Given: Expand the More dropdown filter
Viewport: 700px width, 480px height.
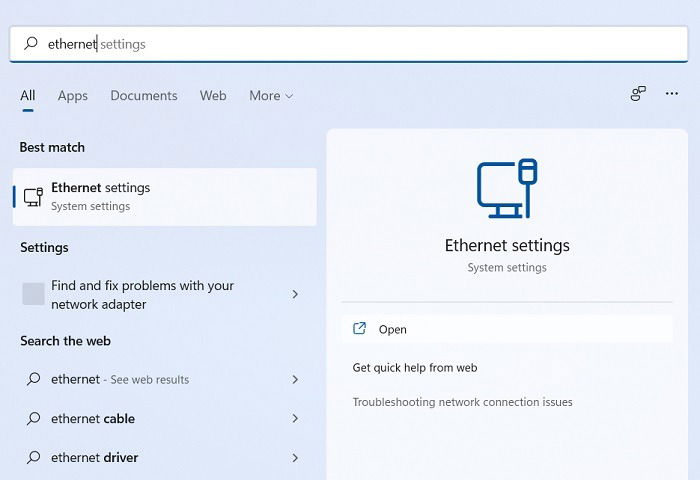Looking at the screenshot, I should pyautogui.click(x=271, y=96).
